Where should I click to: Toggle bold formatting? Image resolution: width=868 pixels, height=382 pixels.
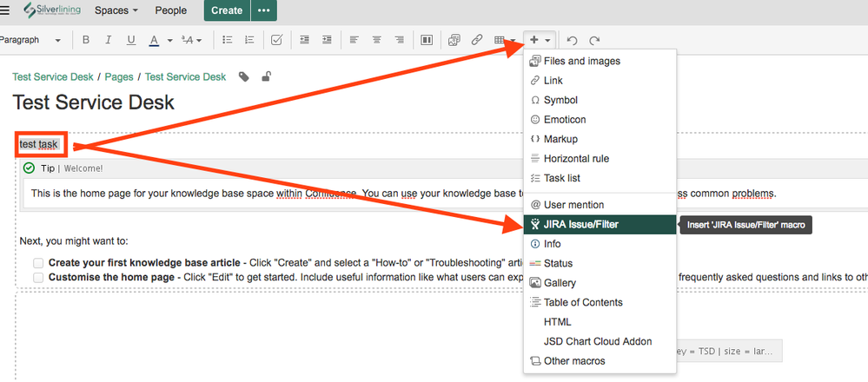click(x=86, y=40)
